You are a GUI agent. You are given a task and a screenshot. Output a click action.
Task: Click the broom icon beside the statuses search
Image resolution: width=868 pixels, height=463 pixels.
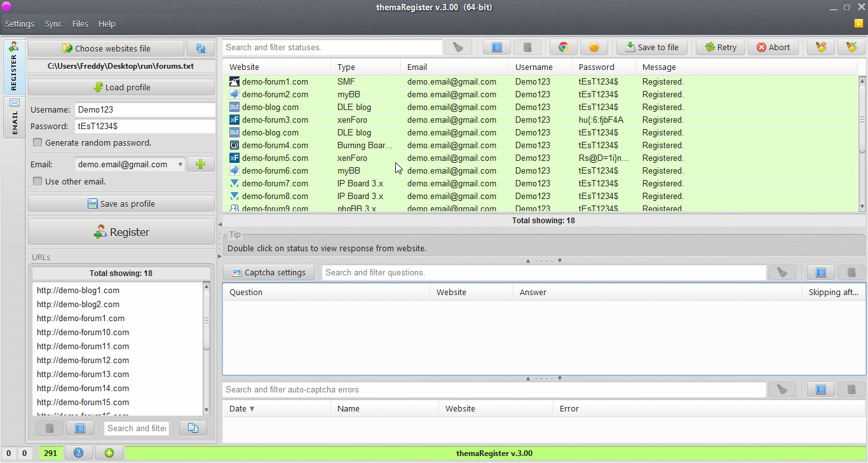click(458, 47)
